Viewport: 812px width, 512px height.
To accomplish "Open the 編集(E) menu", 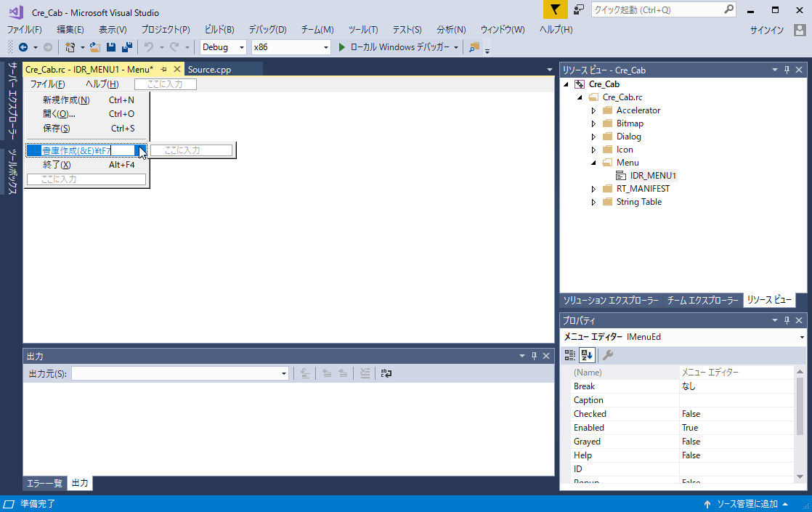I will (70, 30).
